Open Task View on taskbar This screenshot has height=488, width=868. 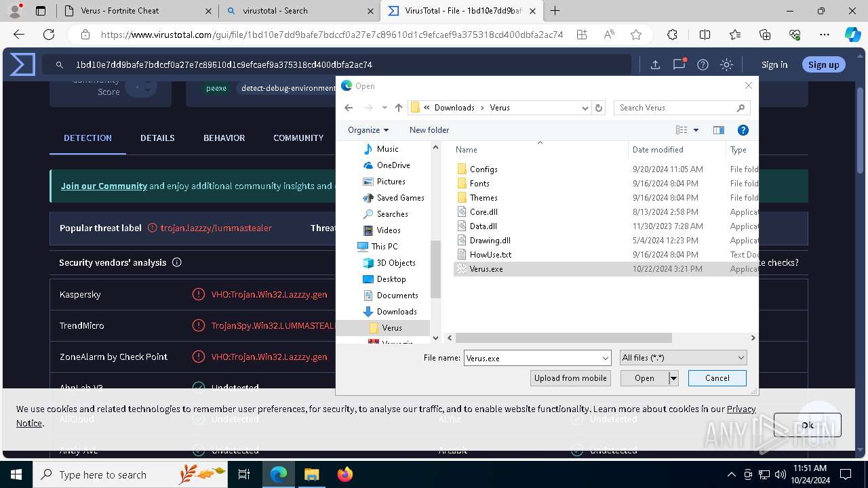(244, 474)
